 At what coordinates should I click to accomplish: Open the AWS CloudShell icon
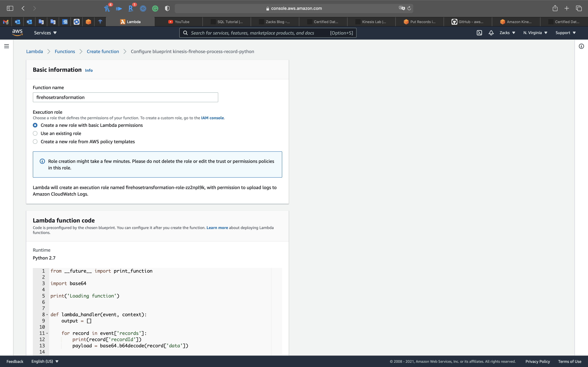tap(479, 33)
